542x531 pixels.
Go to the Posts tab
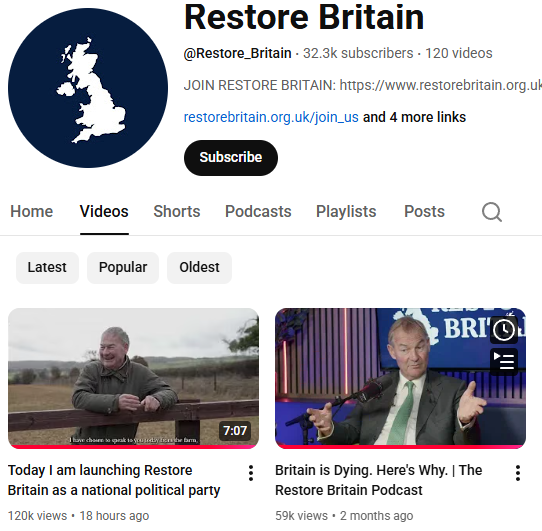coord(424,212)
